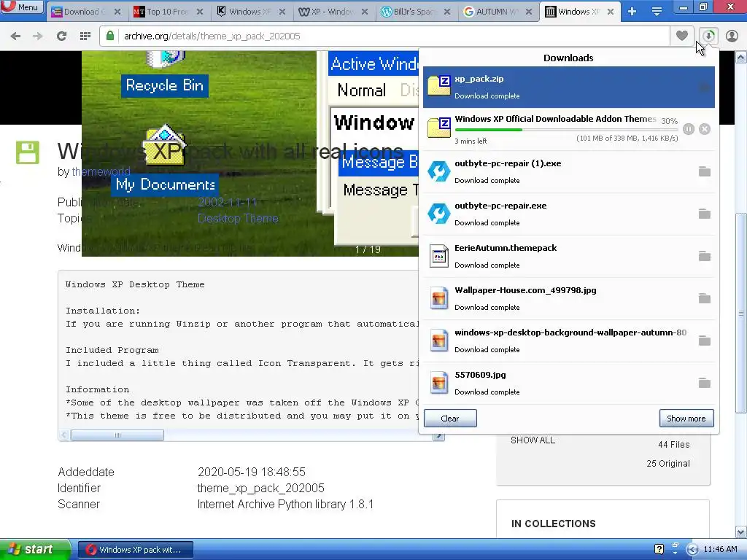Expand hidden system tray icons arrow
Screen dimensions: 747x560
[692, 550]
